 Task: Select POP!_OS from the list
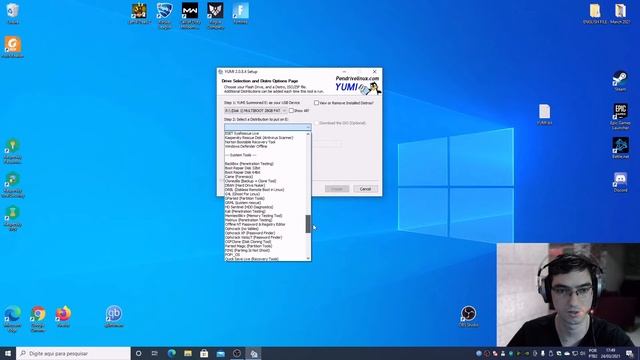click(233, 255)
